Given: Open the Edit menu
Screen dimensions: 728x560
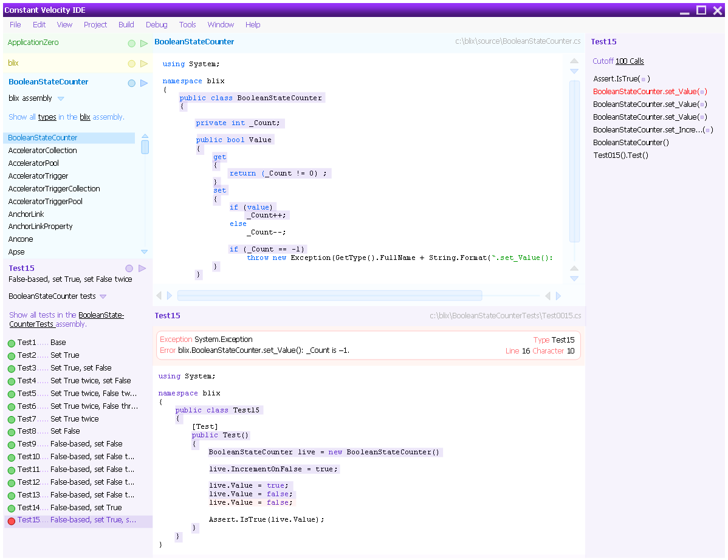Looking at the screenshot, I should pos(39,24).
